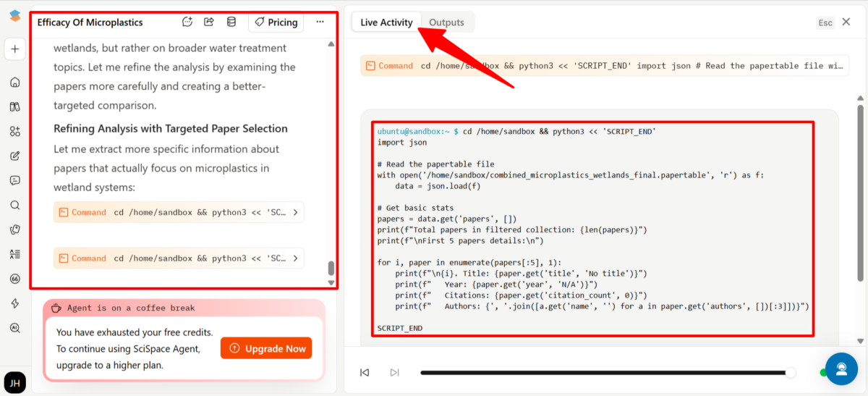Screen dimensions: 868x396
Task: Open the database icon in chat header
Action: (x=231, y=22)
